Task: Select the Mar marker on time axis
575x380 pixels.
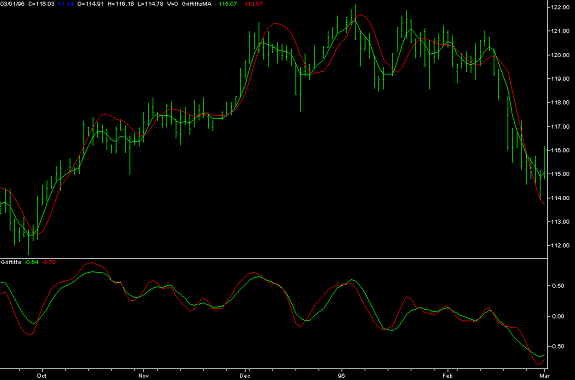Action: (545, 376)
